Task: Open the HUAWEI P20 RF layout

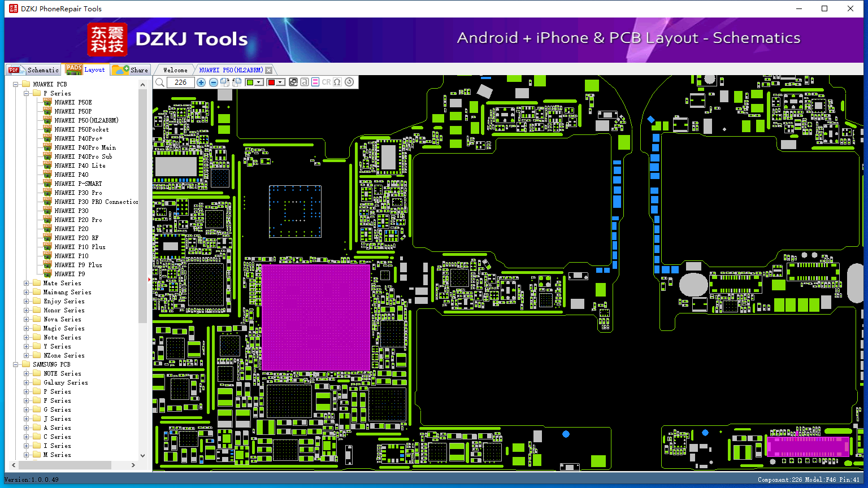Action: [x=76, y=238]
